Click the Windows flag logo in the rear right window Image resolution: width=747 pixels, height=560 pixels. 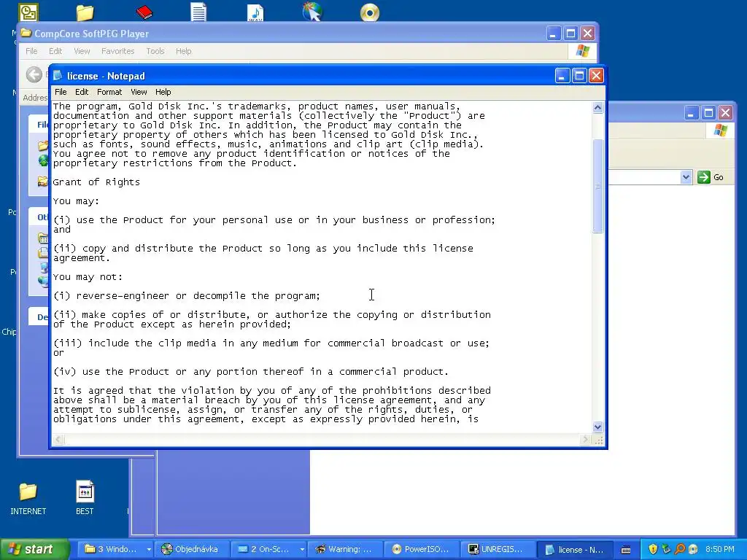click(720, 130)
